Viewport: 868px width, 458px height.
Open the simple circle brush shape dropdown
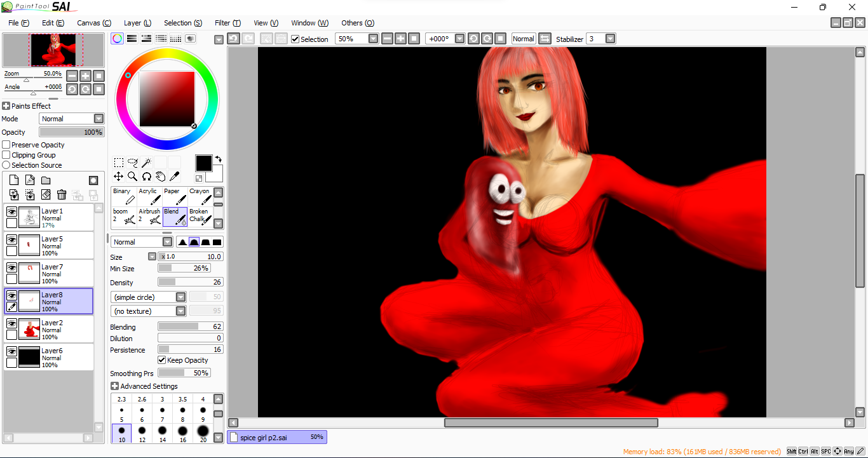(x=148, y=297)
